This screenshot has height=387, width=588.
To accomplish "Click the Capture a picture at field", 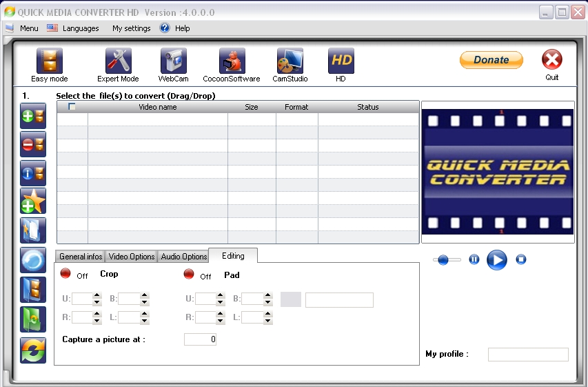I will pos(200,339).
